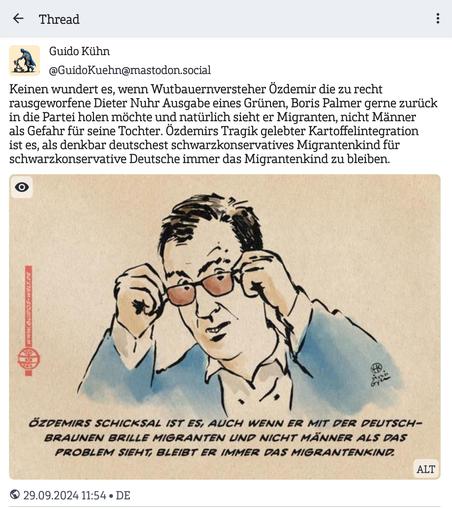
Task: Click the artist signature on the cartoon
Action: click(380, 375)
